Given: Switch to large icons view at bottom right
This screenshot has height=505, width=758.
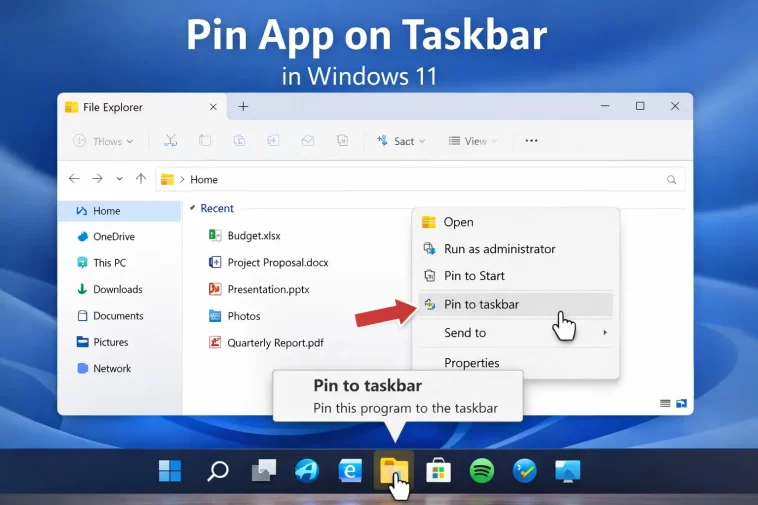Looking at the screenshot, I should pos(681,403).
